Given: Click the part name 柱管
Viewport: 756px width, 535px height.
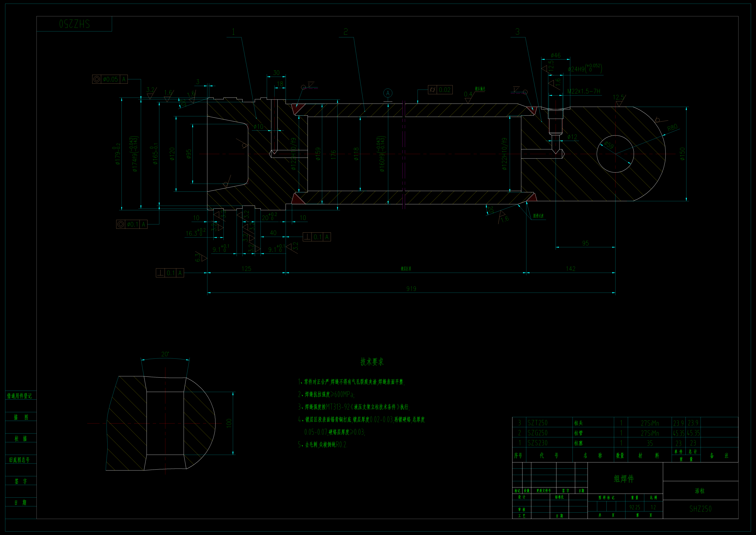Looking at the screenshot, I should 579,433.
